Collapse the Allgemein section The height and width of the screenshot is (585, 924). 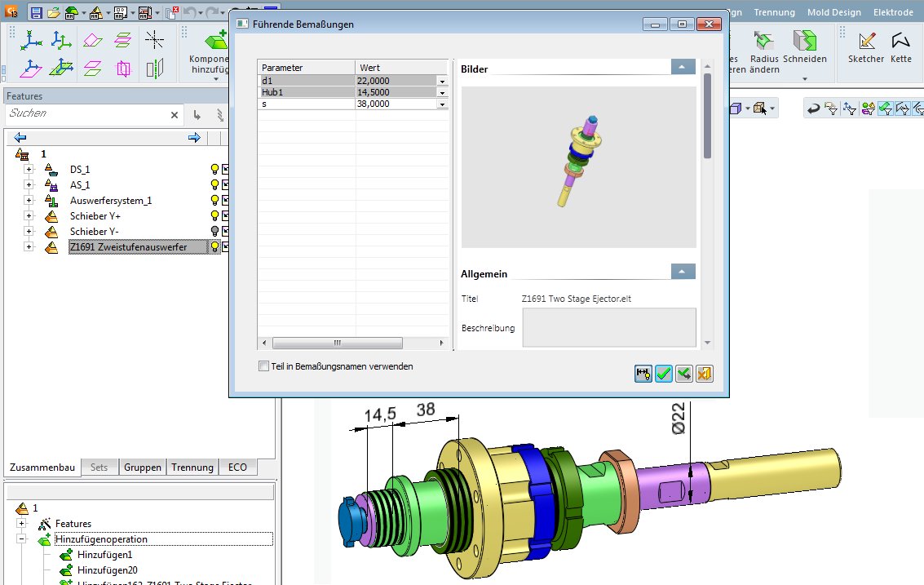683,271
